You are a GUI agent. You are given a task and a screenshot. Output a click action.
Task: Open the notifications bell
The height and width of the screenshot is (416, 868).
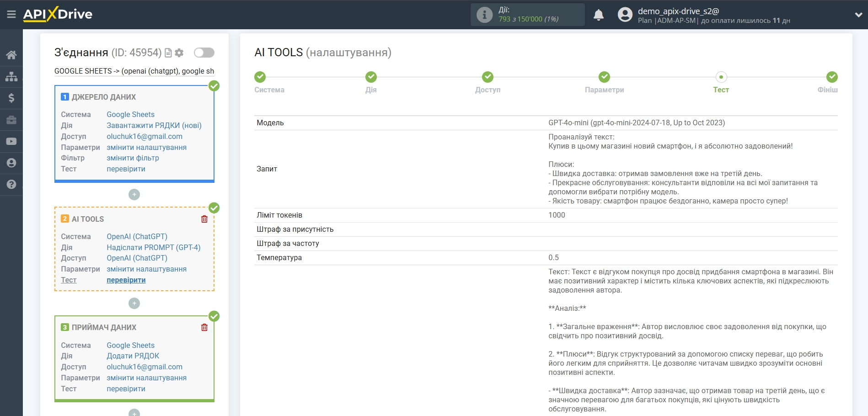pos(598,15)
